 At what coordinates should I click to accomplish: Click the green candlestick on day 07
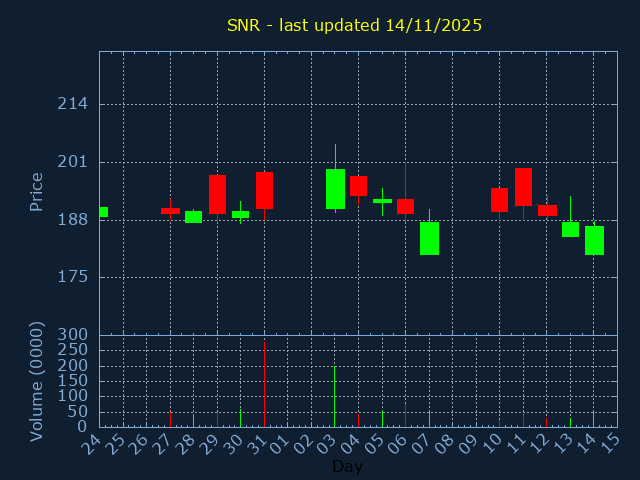429,238
